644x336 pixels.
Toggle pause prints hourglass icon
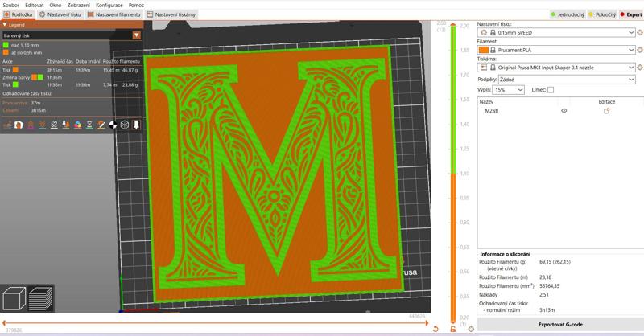pos(89,125)
